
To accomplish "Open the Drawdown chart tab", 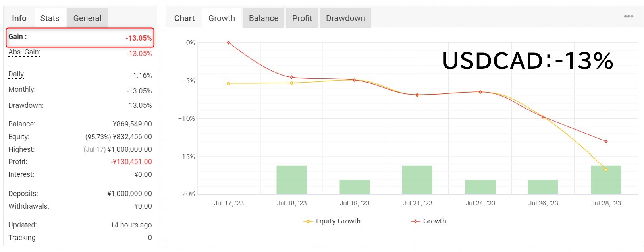I will [x=345, y=18].
